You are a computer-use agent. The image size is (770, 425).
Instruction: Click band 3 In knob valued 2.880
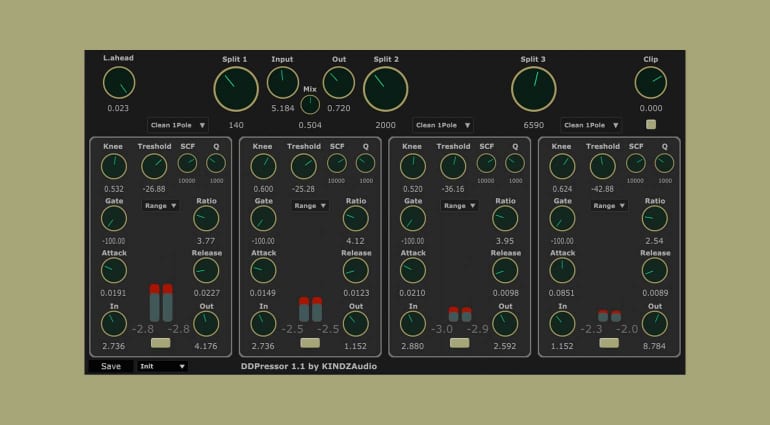(412, 324)
